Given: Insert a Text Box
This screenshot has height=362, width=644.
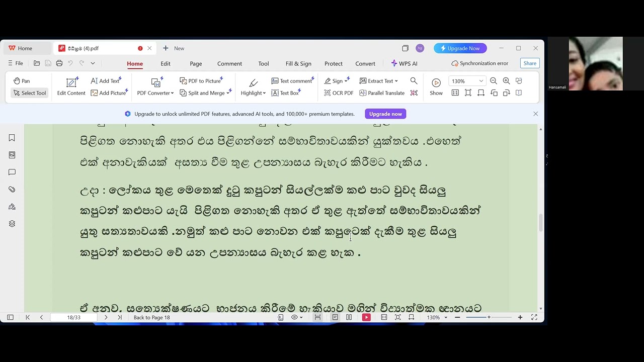Looking at the screenshot, I should tap(286, 93).
